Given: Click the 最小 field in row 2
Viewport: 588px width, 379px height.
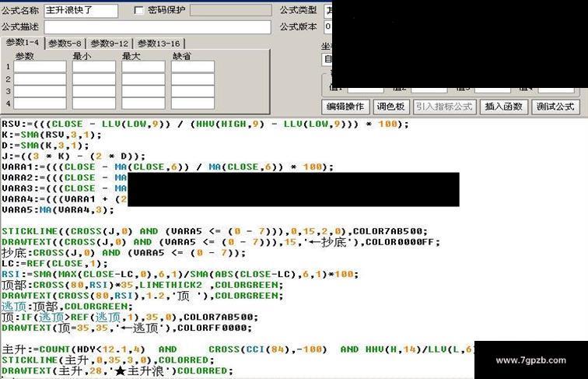Looking at the screenshot, I should pyautogui.click(x=94, y=79).
